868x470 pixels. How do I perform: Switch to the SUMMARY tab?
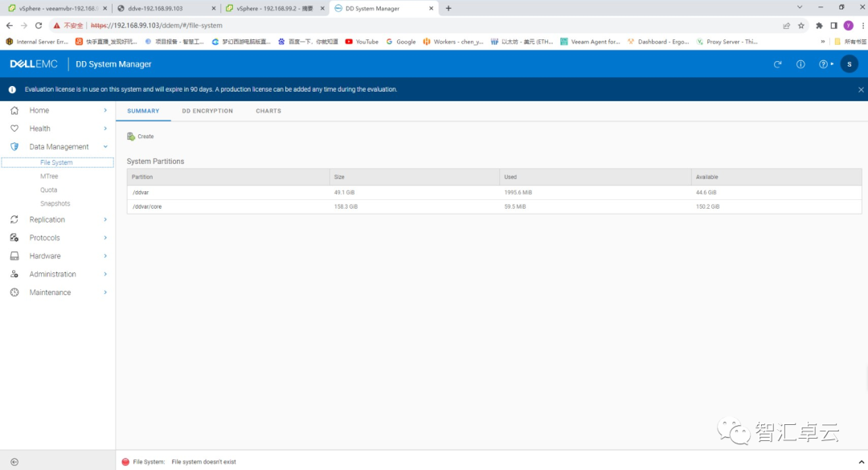pos(143,111)
